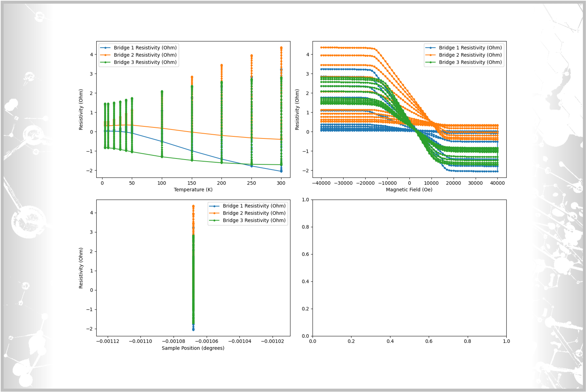
Task: Click the −40000 tick on Magnetic Field axis
Action: click(321, 183)
